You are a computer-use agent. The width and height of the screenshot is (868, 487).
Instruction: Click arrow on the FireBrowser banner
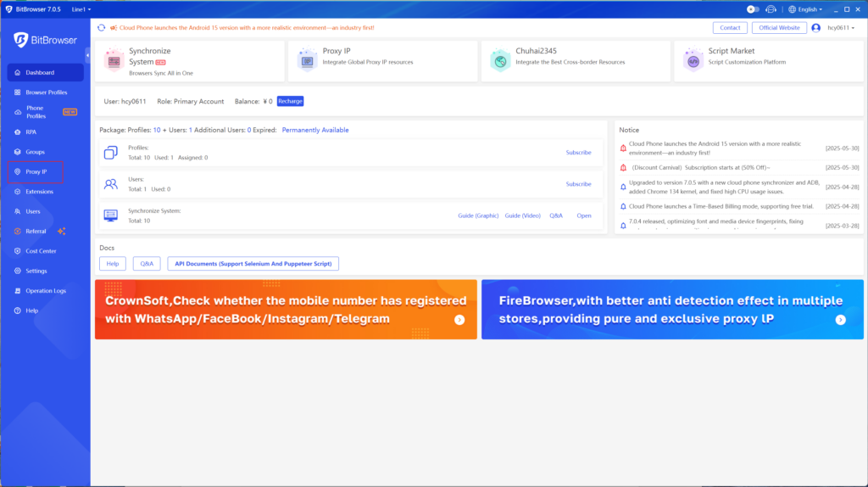[x=840, y=320]
